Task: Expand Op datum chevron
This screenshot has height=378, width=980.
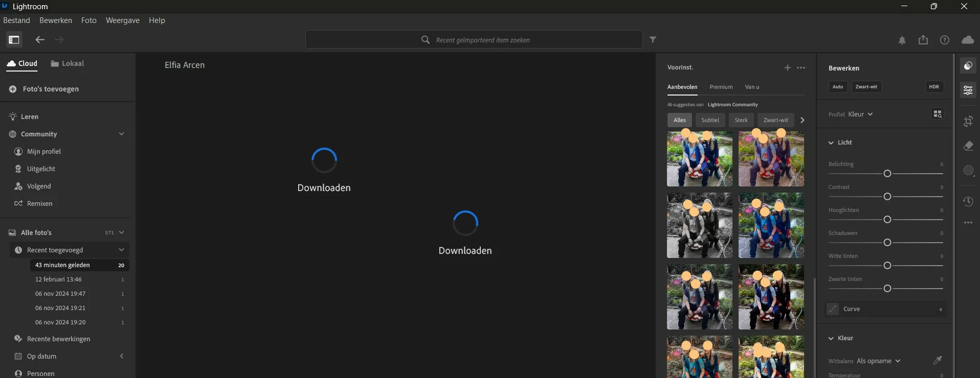Action: pyautogui.click(x=121, y=356)
